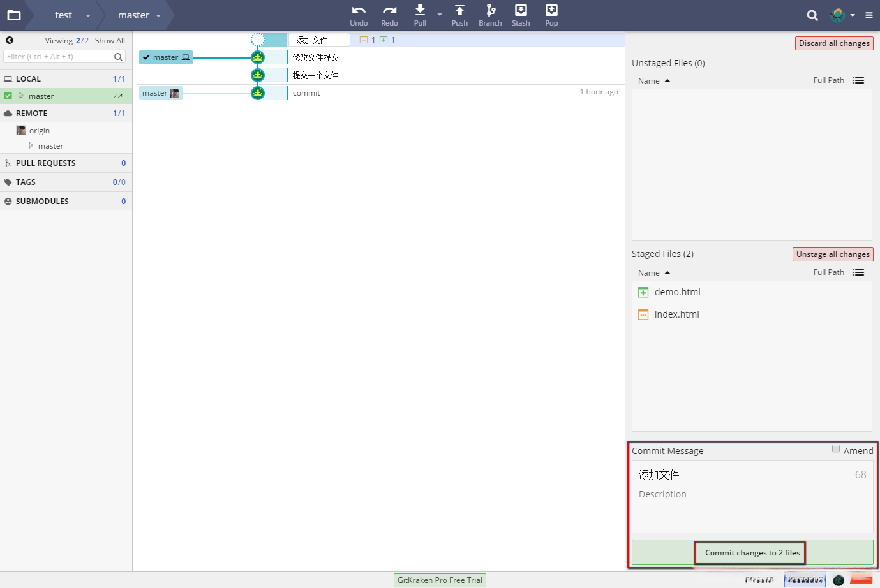880x588 pixels.
Task: Toggle Full Path for Unstaged Files
Action: point(828,80)
